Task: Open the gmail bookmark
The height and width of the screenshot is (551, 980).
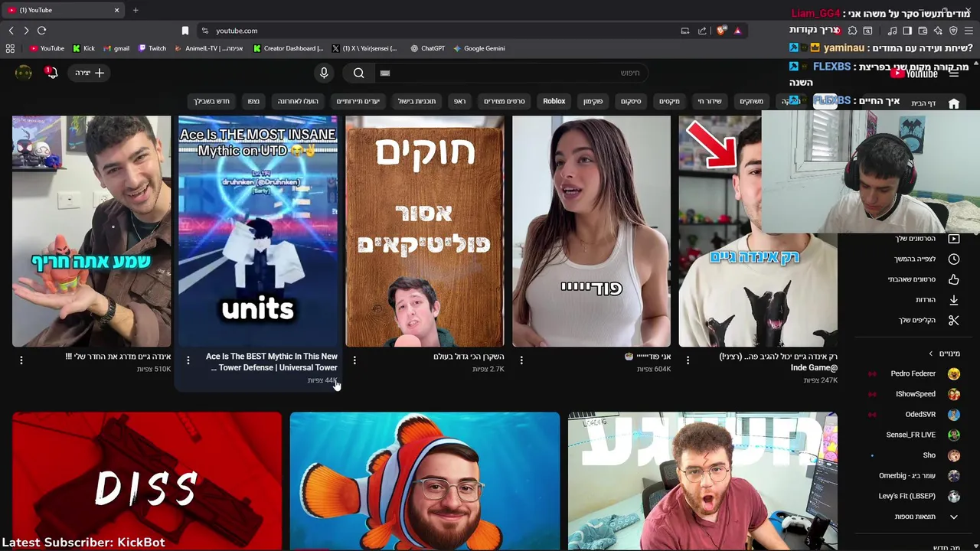Action: click(x=116, y=48)
